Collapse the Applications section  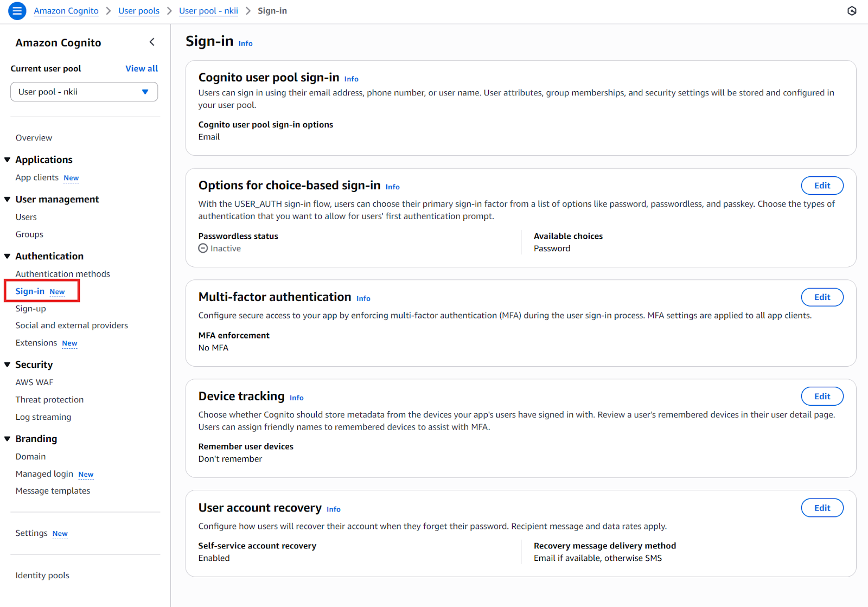7,159
